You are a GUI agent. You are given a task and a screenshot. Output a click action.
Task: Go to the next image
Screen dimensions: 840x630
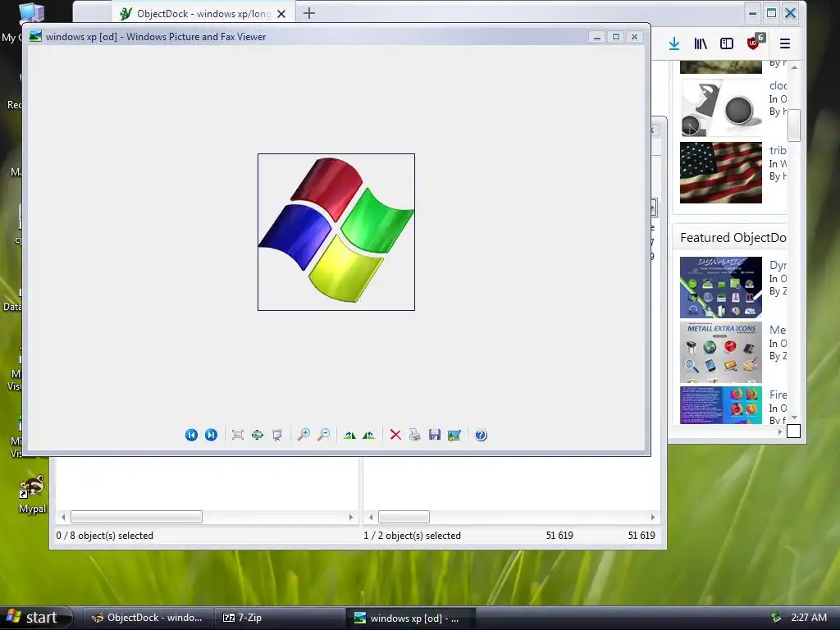coord(211,435)
